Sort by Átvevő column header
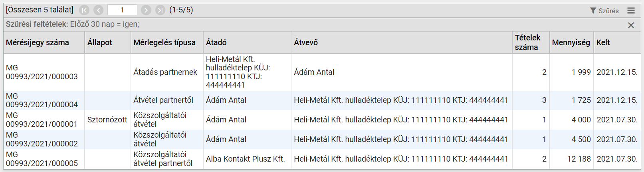Screen dimensions: 644x172 (x=306, y=42)
